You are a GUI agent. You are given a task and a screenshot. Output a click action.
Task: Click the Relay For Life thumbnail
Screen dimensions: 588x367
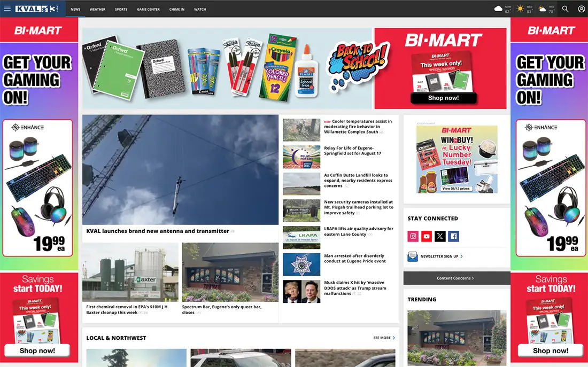(301, 157)
